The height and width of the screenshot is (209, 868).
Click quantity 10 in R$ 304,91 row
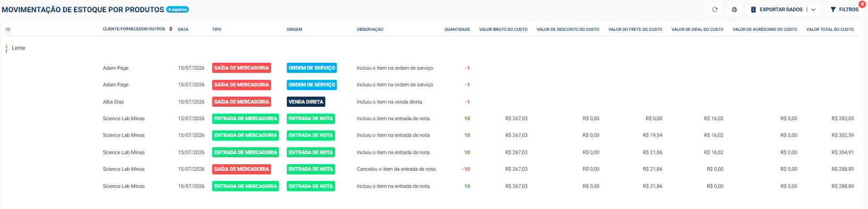click(467, 152)
